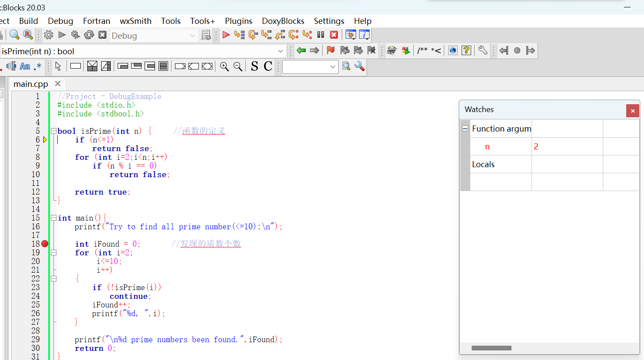Open the Plugins menu
This screenshot has height=360, width=644.
(238, 21)
